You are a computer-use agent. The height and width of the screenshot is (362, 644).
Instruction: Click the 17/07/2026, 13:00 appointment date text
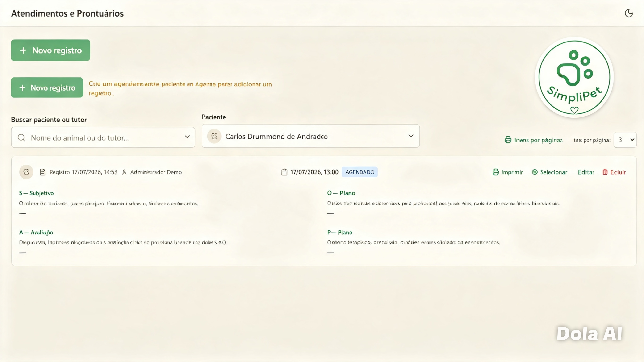pyautogui.click(x=314, y=172)
